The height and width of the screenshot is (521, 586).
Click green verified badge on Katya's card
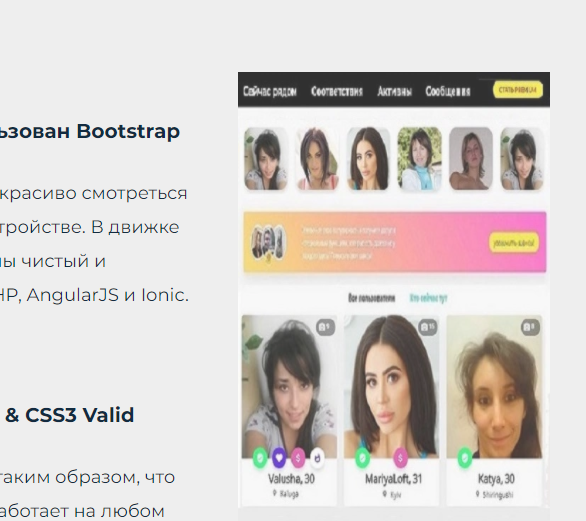465,457
